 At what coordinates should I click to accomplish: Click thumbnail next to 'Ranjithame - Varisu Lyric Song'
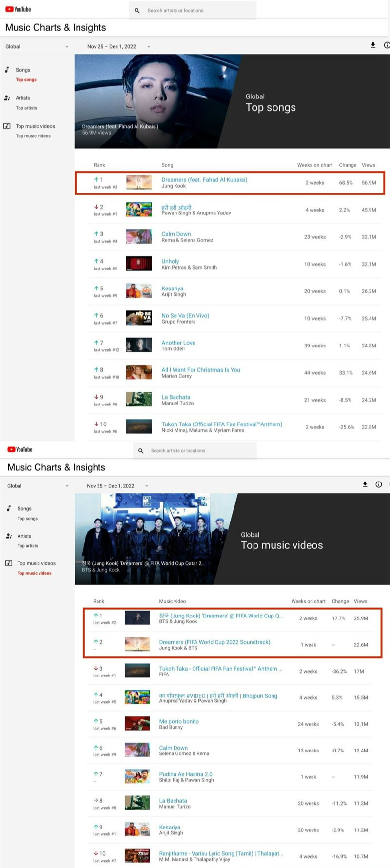tap(137, 856)
